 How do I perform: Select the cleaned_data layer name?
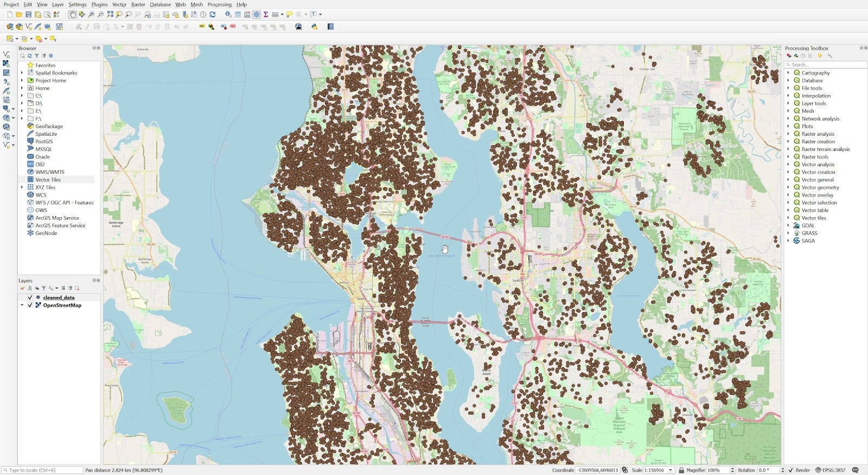tap(59, 297)
